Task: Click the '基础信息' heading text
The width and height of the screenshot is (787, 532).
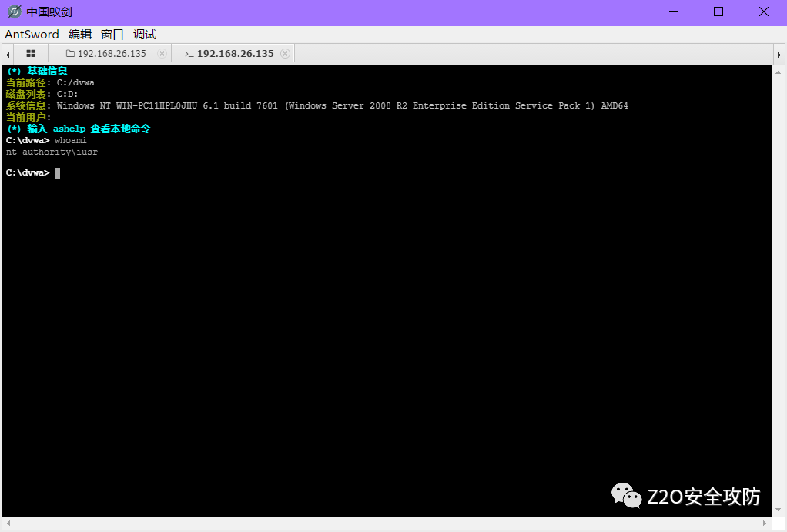Action: point(47,72)
